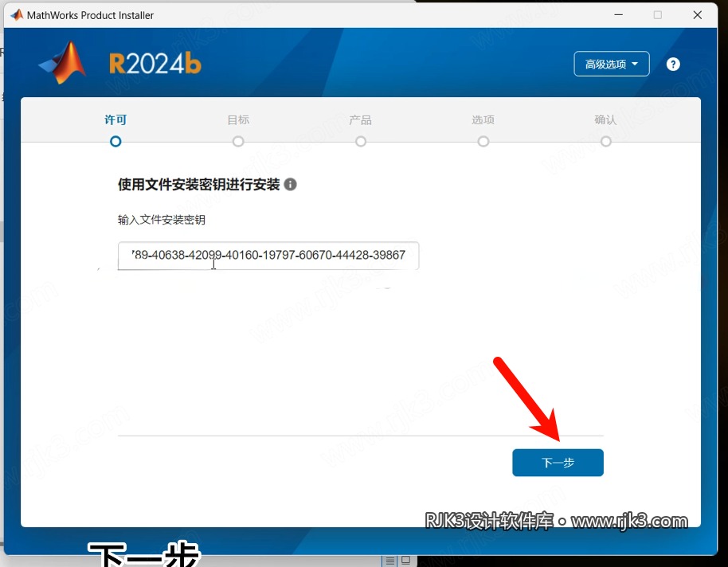Proceed with the 下一步 button

558,463
